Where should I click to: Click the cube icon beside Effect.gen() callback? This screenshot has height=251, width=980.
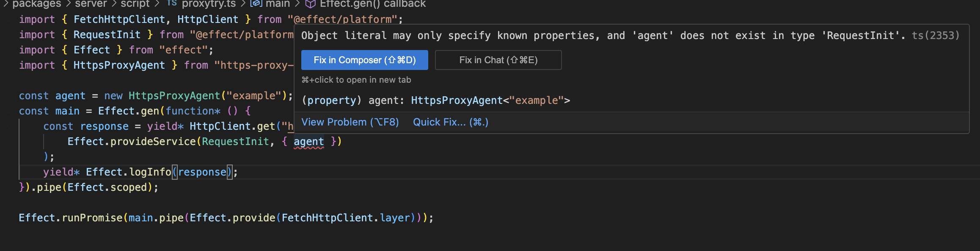(x=311, y=4)
